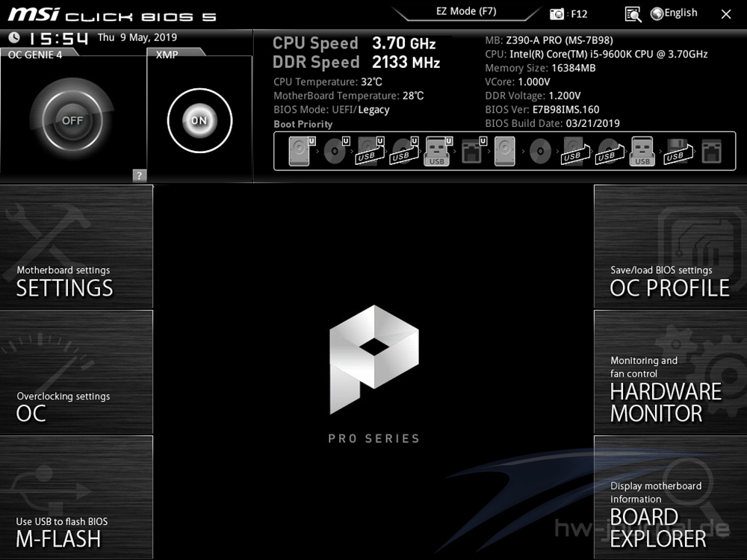Open help with the question mark icon
Screen dimensions: 747x560
139,175
